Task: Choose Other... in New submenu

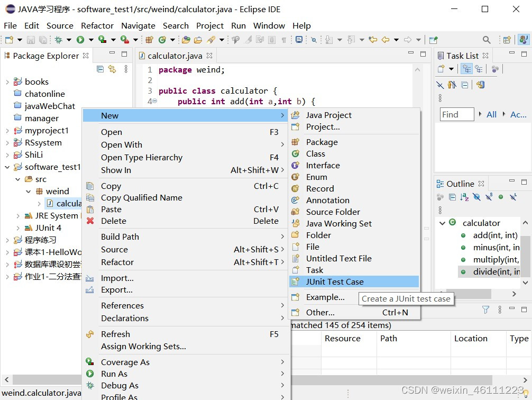Action: point(354,312)
